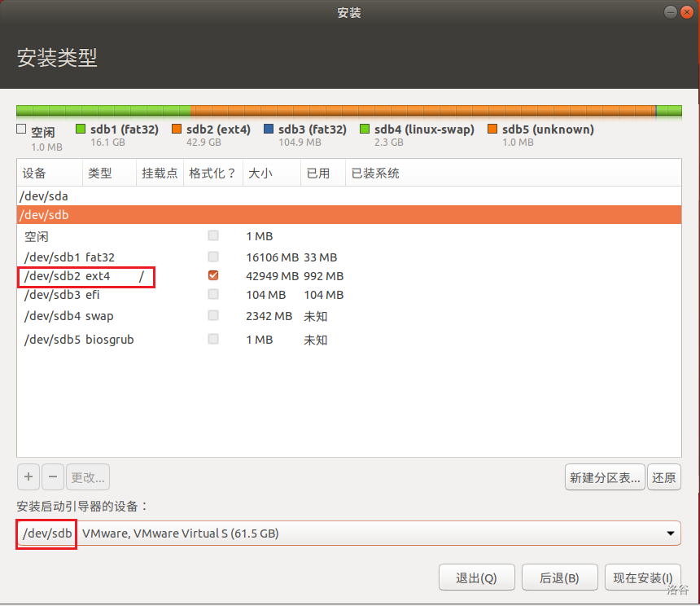Click the 大小 column header
This screenshot has height=606, width=700.
pyautogui.click(x=269, y=173)
